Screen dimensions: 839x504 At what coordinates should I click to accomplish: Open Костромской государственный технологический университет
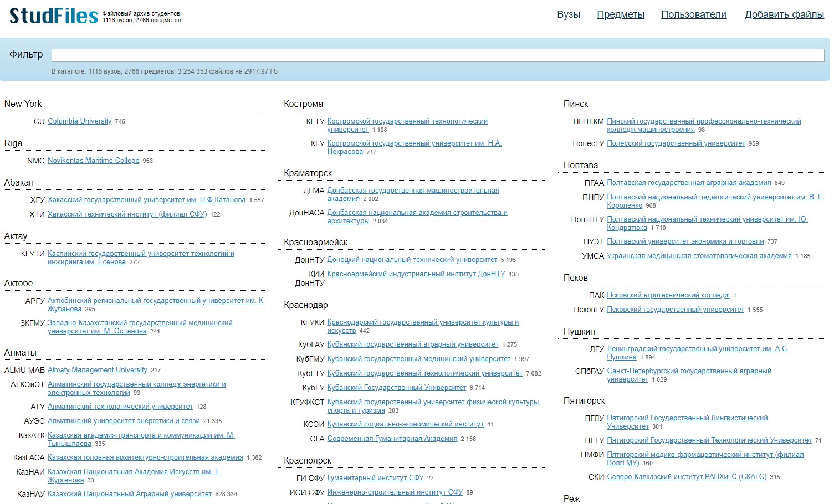[407, 125]
